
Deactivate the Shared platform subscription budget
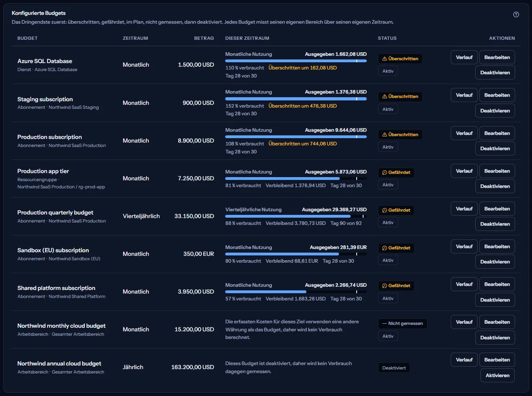pos(495,300)
